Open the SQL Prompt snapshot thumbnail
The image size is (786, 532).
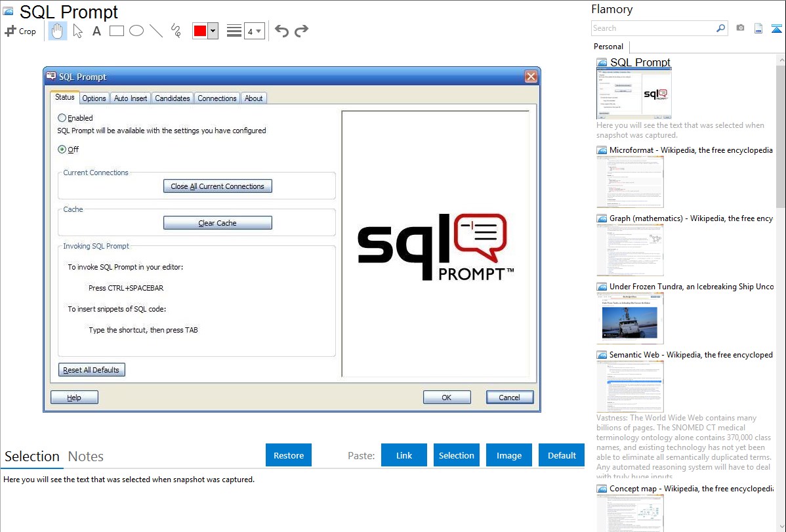tap(634, 94)
